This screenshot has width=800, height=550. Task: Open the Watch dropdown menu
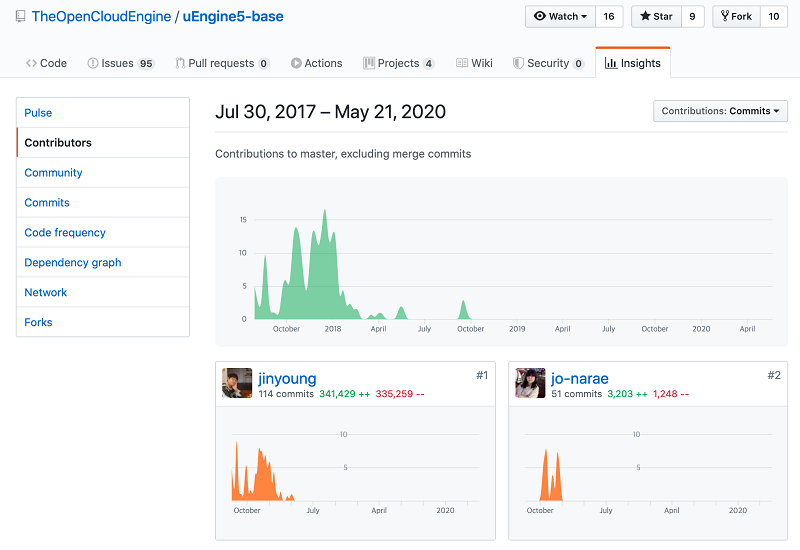point(560,16)
